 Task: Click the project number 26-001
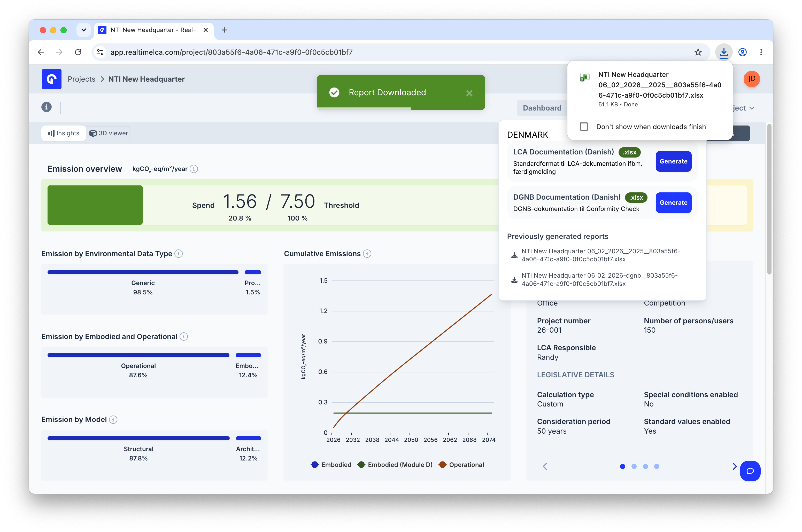tap(549, 330)
